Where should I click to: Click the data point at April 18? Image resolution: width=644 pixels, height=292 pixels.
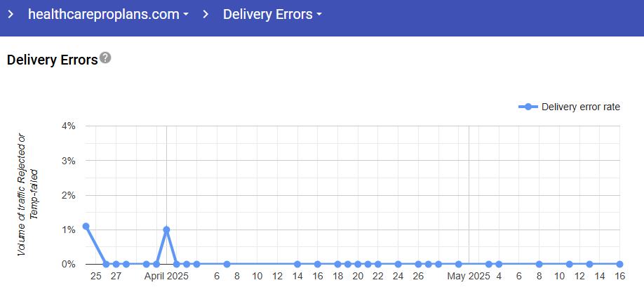[x=337, y=264]
